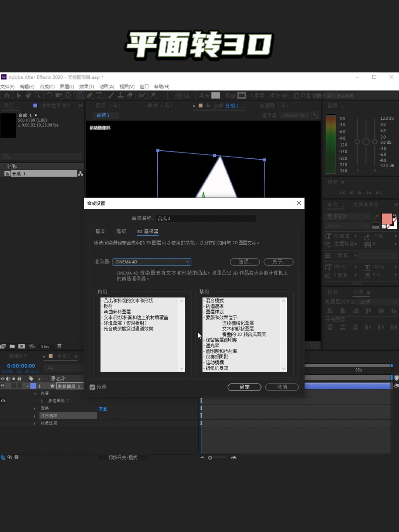This screenshot has height=532, width=399.
Task: Create new folder in project panel
Action: (12, 346)
